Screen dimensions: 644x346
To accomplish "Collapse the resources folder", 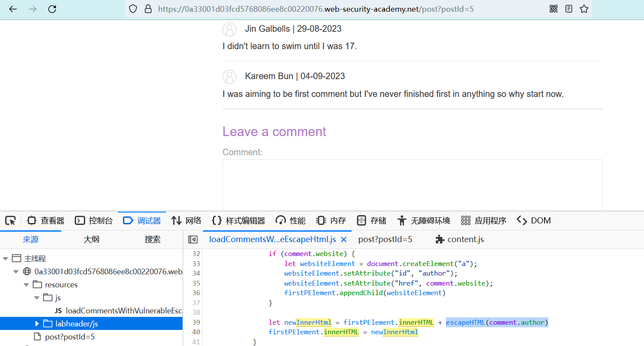I will click(27, 285).
